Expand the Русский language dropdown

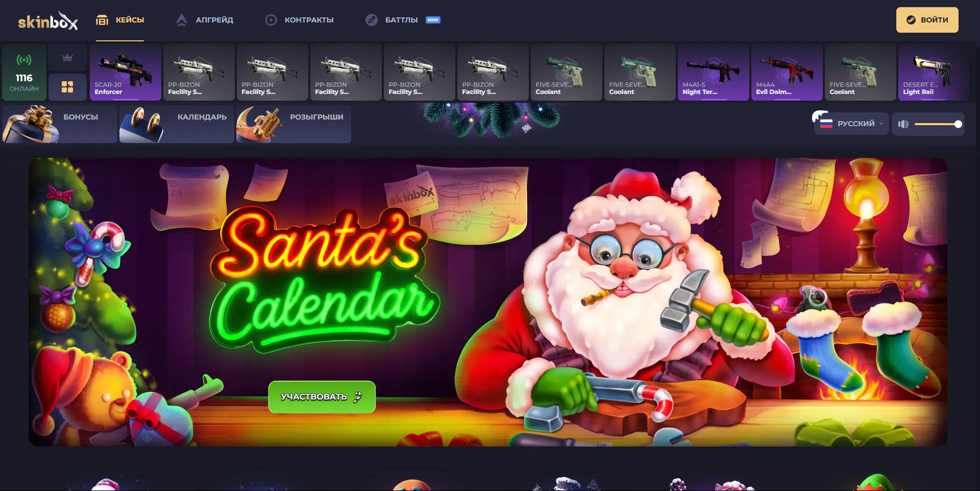851,124
